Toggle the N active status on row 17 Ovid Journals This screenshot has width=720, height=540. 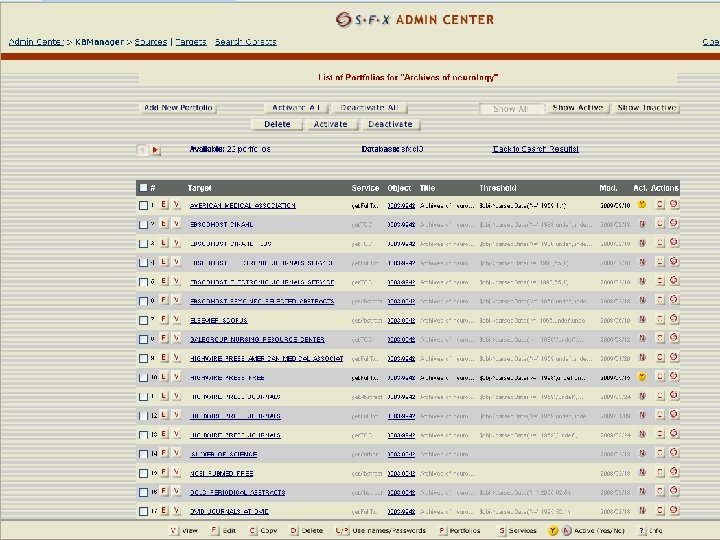(642, 511)
